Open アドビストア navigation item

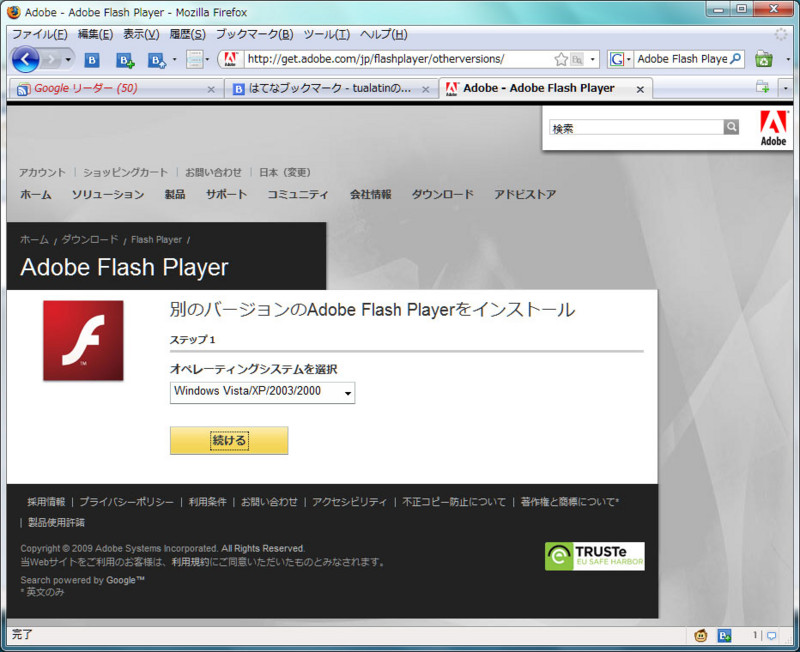(x=524, y=194)
